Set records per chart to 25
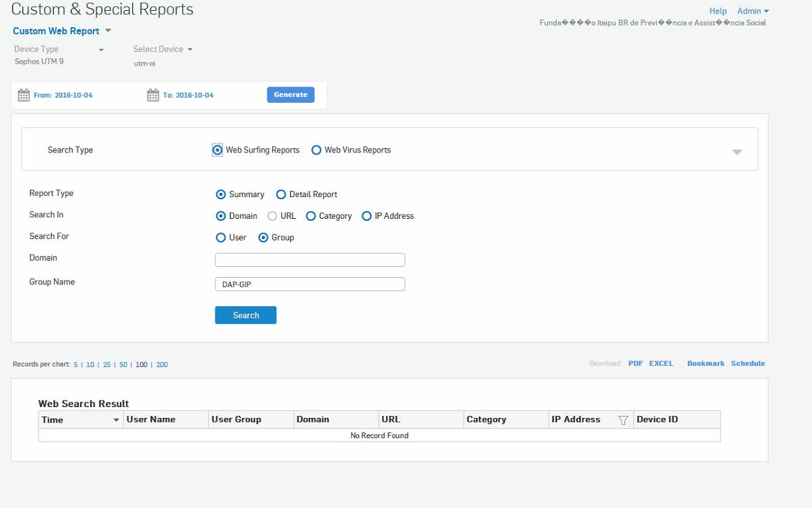This screenshot has height=508, width=812. [x=107, y=364]
